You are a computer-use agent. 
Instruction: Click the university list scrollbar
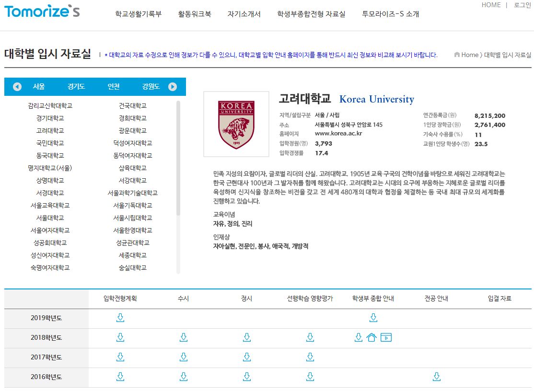point(178,158)
